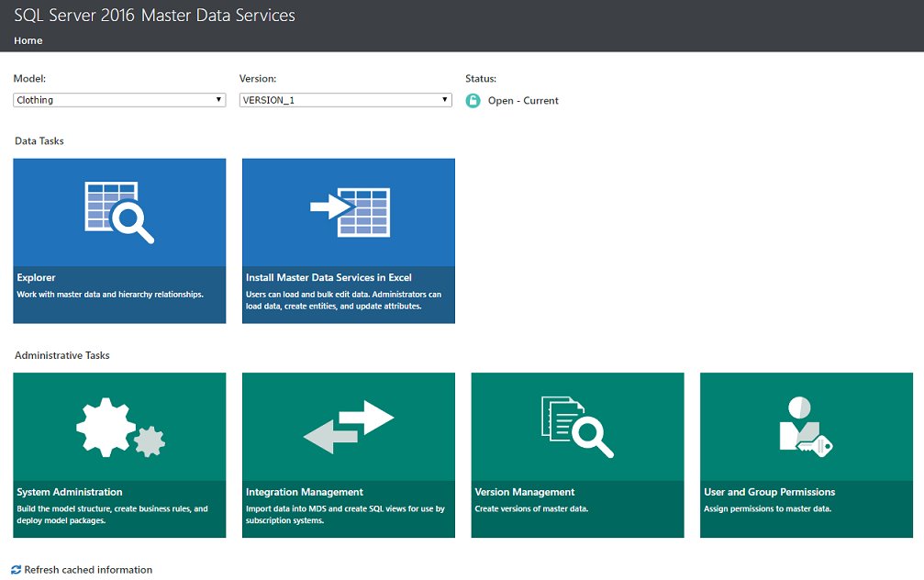Click 'Users can load and bulk edit data' description
The width and height of the screenshot is (924, 580).
343,300
